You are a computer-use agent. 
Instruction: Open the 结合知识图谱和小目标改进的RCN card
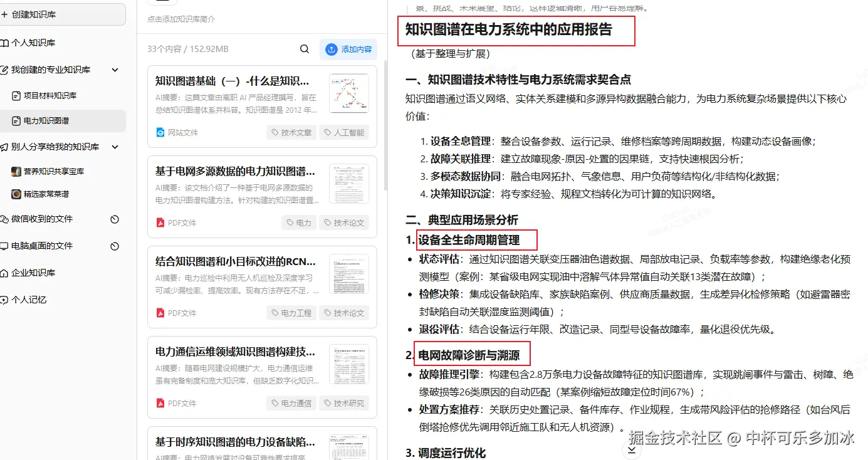click(x=262, y=286)
